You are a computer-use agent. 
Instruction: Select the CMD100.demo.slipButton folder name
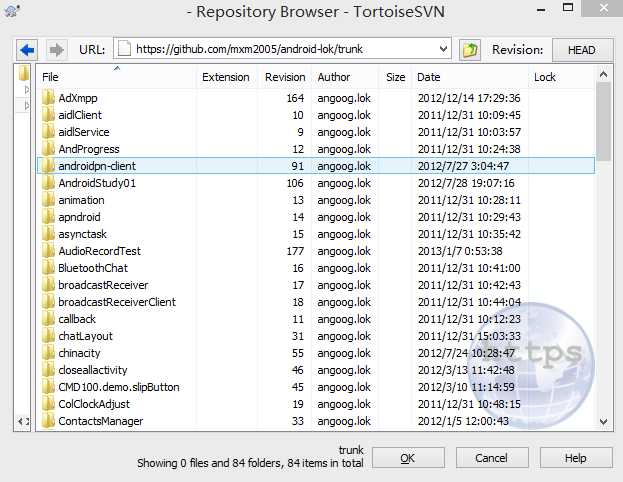[x=119, y=387]
